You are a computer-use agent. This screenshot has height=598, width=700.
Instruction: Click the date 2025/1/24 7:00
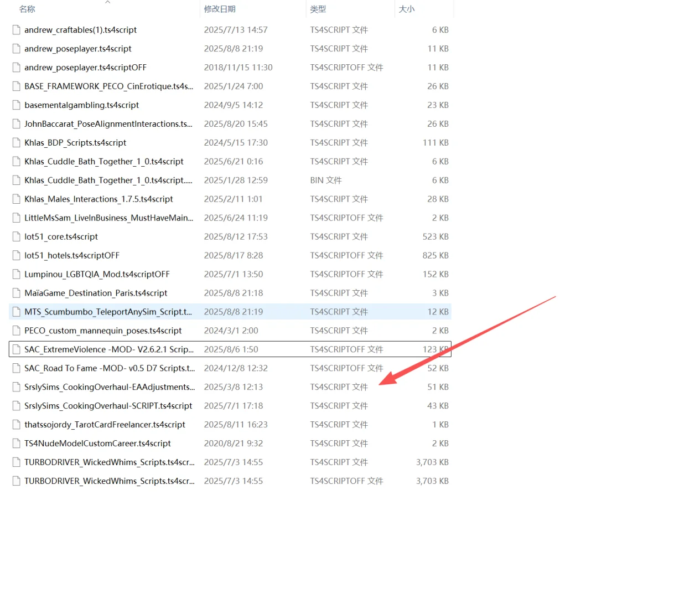coord(233,86)
